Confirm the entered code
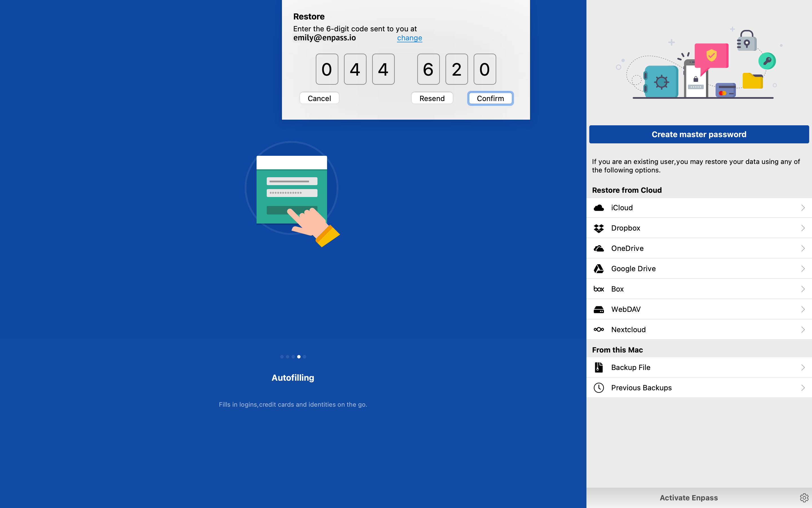Viewport: 812px width, 508px height. tap(490, 98)
